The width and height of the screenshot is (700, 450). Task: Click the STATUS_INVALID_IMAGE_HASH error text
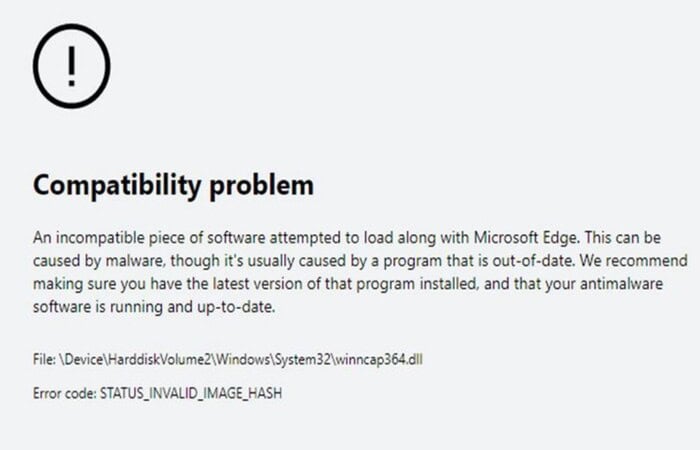tap(191, 394)
